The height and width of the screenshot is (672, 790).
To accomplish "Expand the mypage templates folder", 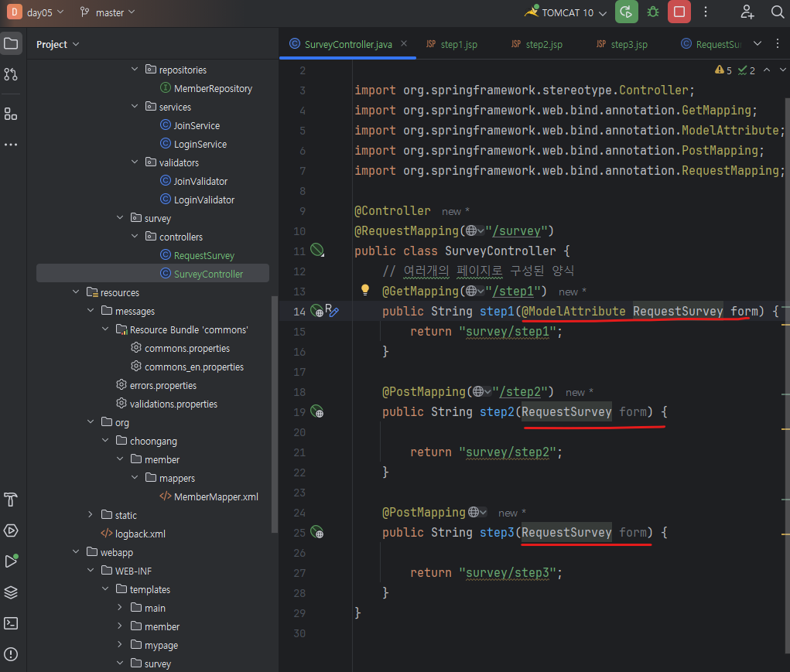I will [120, 645].
